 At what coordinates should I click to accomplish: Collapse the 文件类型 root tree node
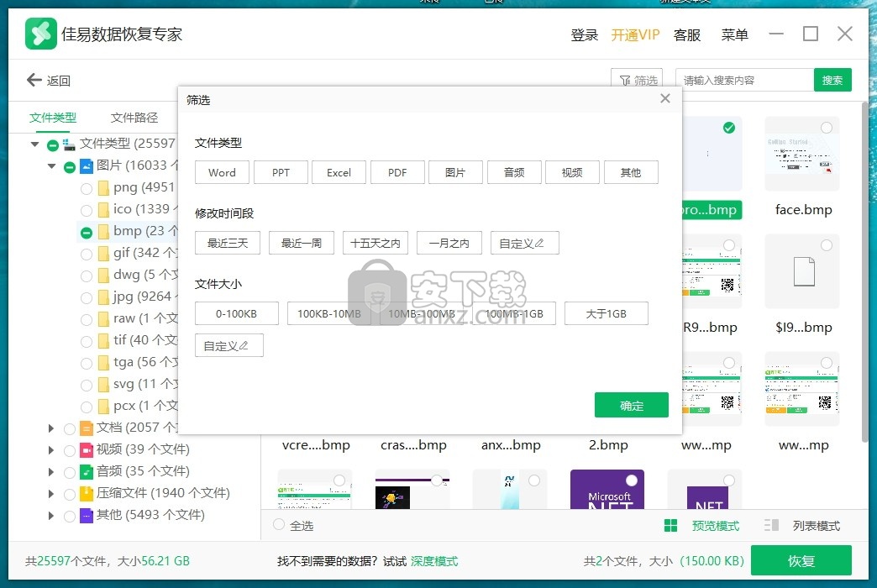[34, 144]
